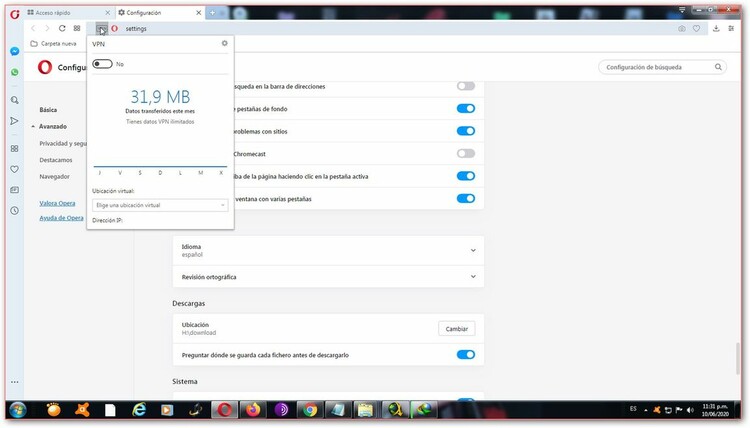Open bookmarks via sidebar heart icon
The width and height of the screenshot is (750, 428).
[15, 169]
